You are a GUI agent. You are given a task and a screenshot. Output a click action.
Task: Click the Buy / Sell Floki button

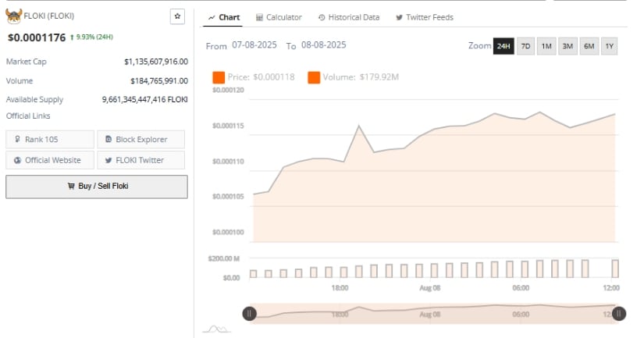[97, 187]
